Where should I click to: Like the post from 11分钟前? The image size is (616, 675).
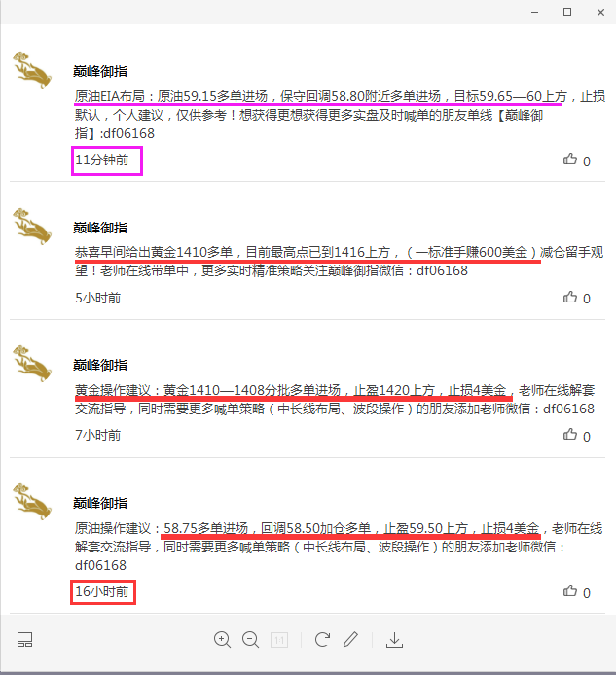coord(570,160)
